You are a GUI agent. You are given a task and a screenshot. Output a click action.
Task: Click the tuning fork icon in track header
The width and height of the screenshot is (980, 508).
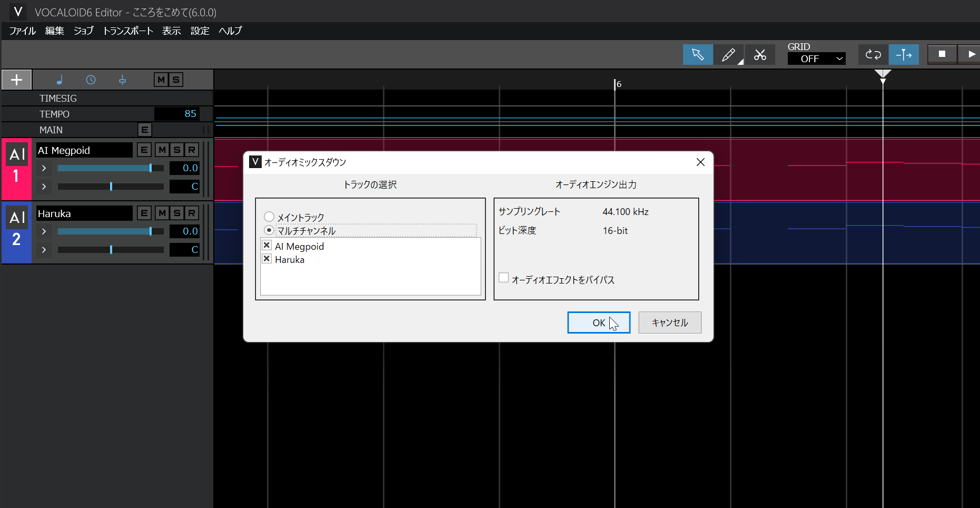click(x=122, y=80)
